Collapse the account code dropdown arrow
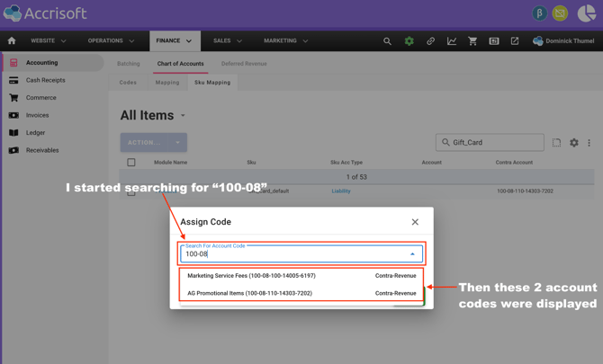Screen dimensions: 603x364 (412, 254)
